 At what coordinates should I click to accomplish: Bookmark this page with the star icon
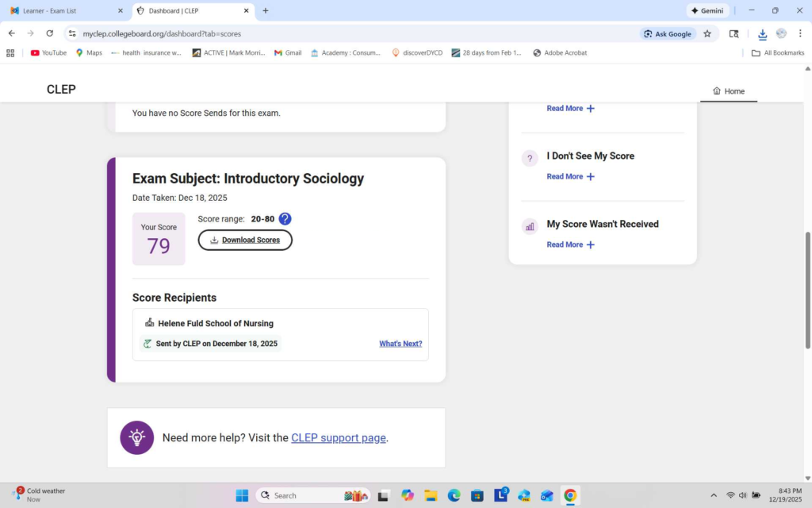(x=707, y=34)
